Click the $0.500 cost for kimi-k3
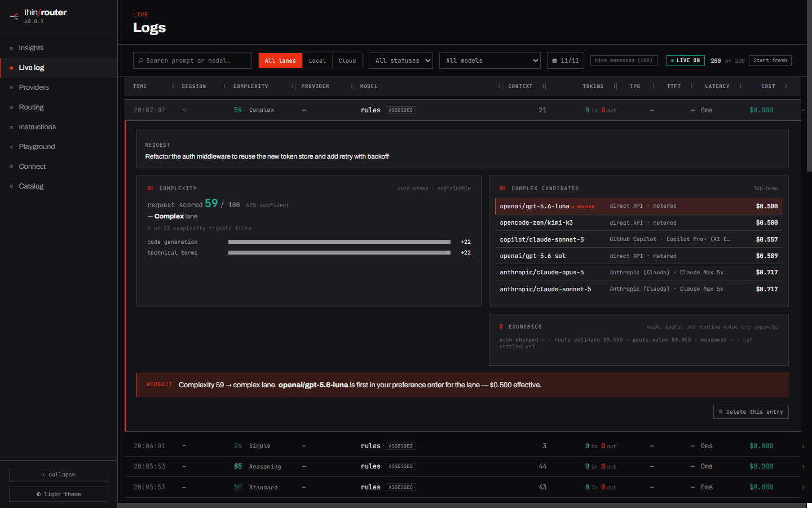Viewport: 812px width, 508px height. pyautogui.click(x=767, y=223)
